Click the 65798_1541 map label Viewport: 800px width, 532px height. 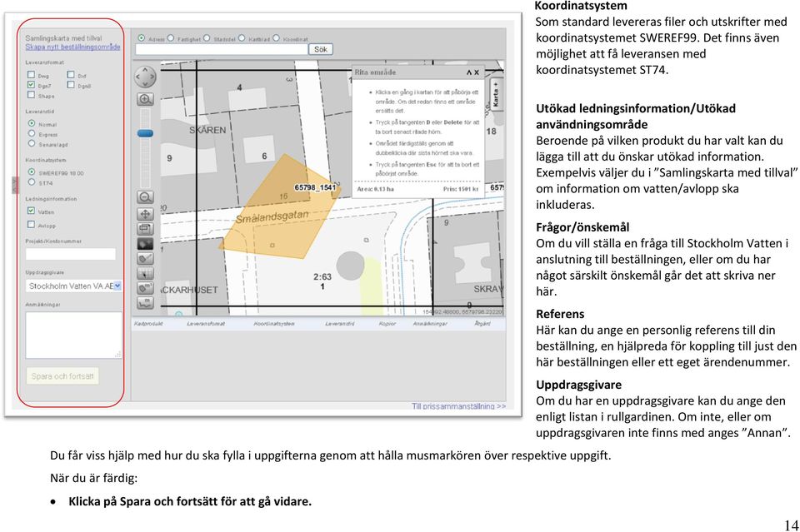315,187
